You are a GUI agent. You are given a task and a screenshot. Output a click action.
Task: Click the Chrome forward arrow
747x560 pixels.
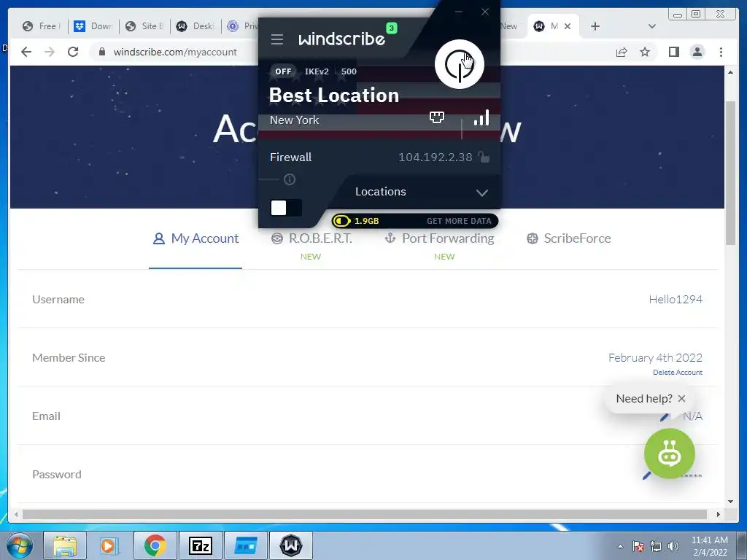point(50,52)
